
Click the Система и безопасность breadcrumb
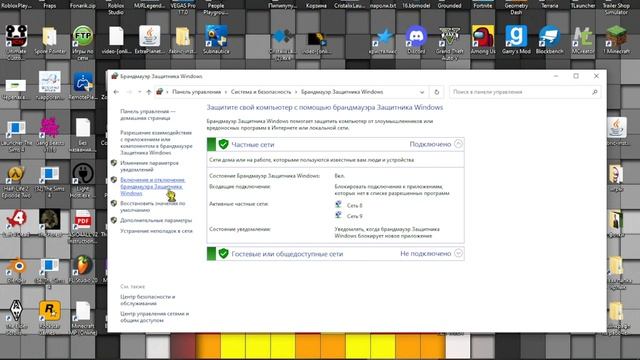(261, 92)
